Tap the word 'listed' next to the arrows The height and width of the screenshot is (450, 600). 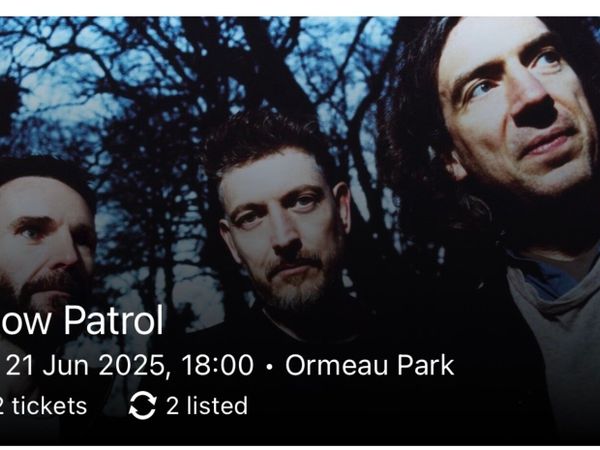point(217,406)
